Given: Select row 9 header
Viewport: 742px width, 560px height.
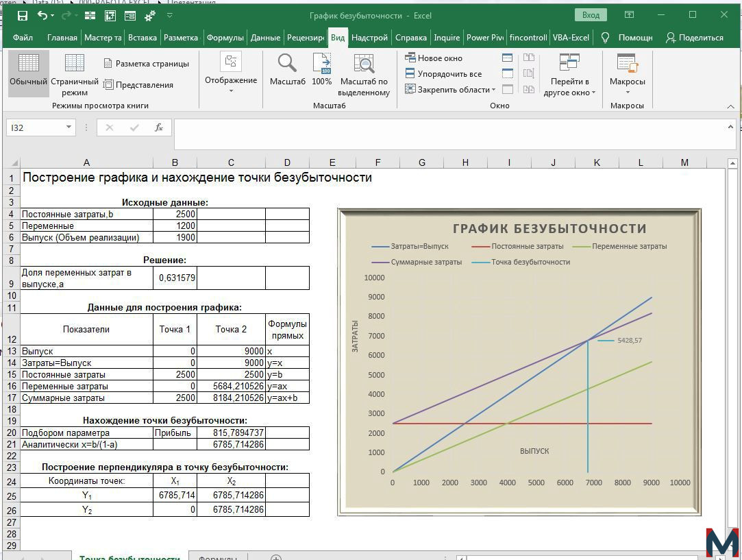Looking at the screenshot, I should (x=12, y=278).
